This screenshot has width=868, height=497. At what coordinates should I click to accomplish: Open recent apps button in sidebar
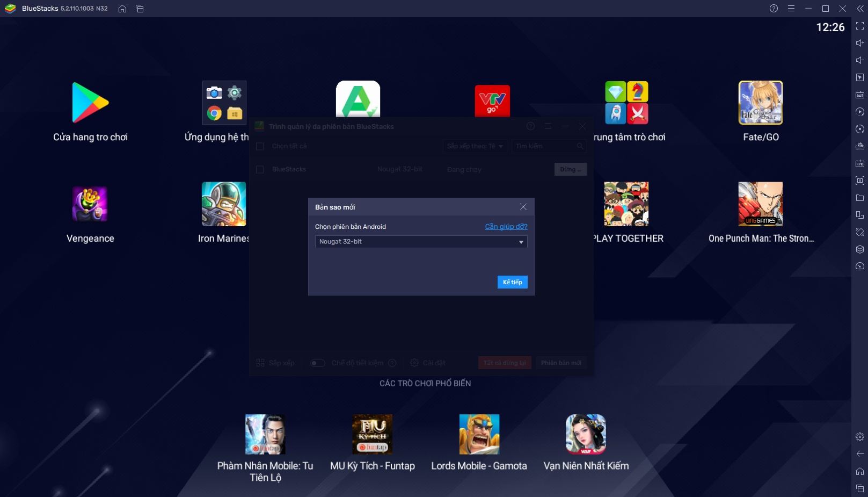coord(860,488)
